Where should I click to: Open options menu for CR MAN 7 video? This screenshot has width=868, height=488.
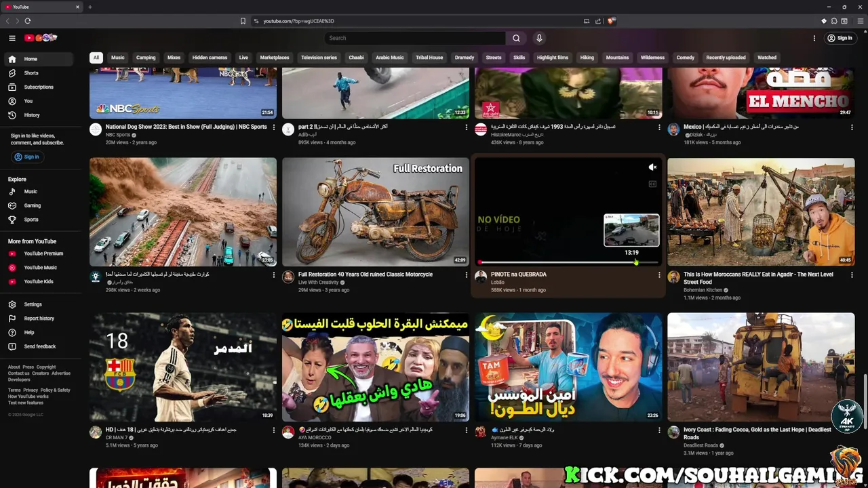(x=274, y=430)
